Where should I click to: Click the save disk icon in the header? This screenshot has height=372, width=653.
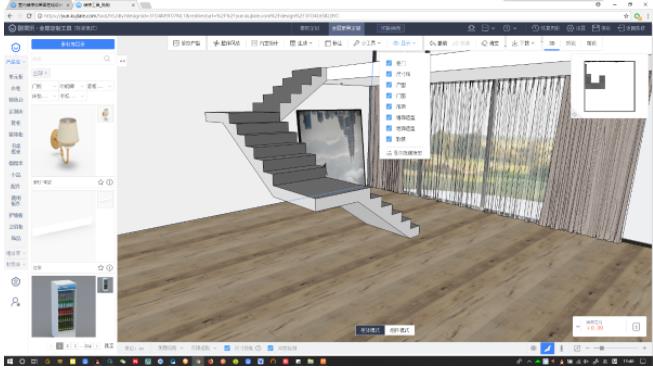click(x=596, y=28)
